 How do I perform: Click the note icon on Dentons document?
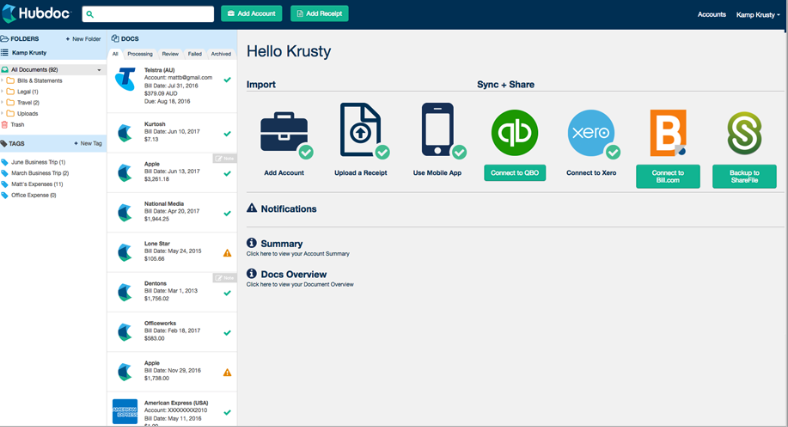pos(224,278)
